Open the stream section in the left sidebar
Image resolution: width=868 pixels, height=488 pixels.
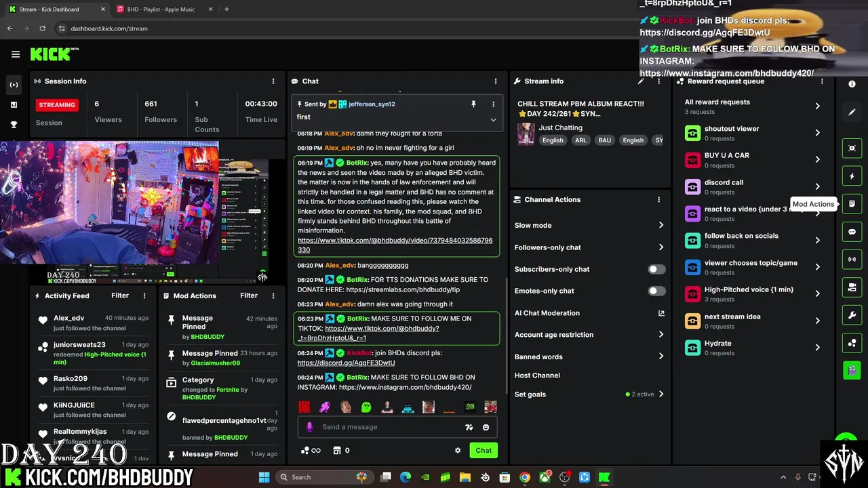click(x=14, y=85)
